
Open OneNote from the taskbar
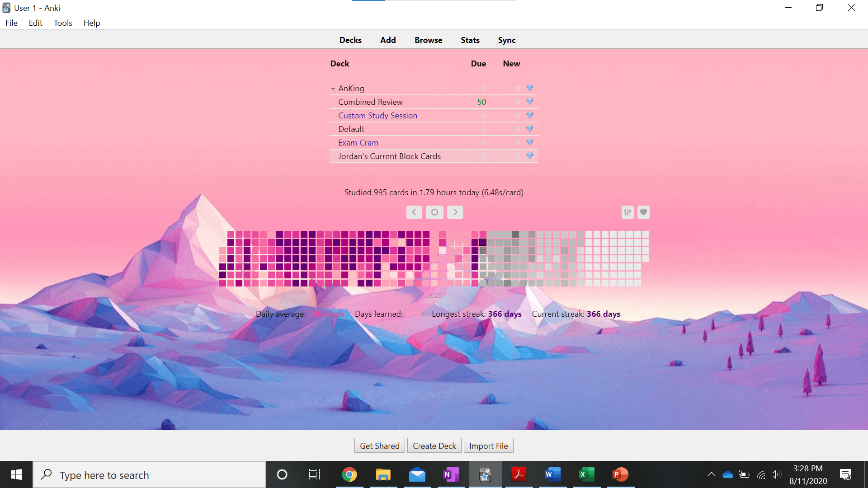[x=451, y=474]
